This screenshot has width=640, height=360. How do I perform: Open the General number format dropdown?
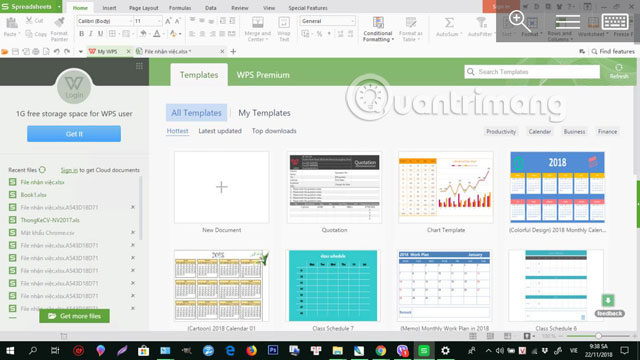pos(353,21)
